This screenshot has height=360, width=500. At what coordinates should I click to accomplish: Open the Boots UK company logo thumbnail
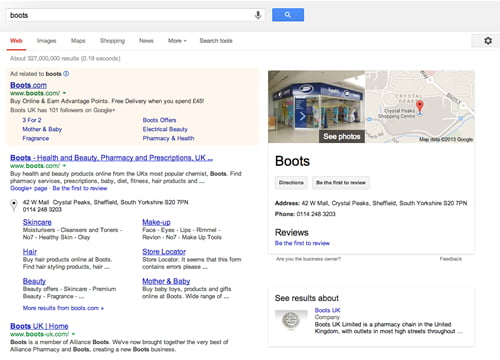pyautogui.click(x=291, y=320)
